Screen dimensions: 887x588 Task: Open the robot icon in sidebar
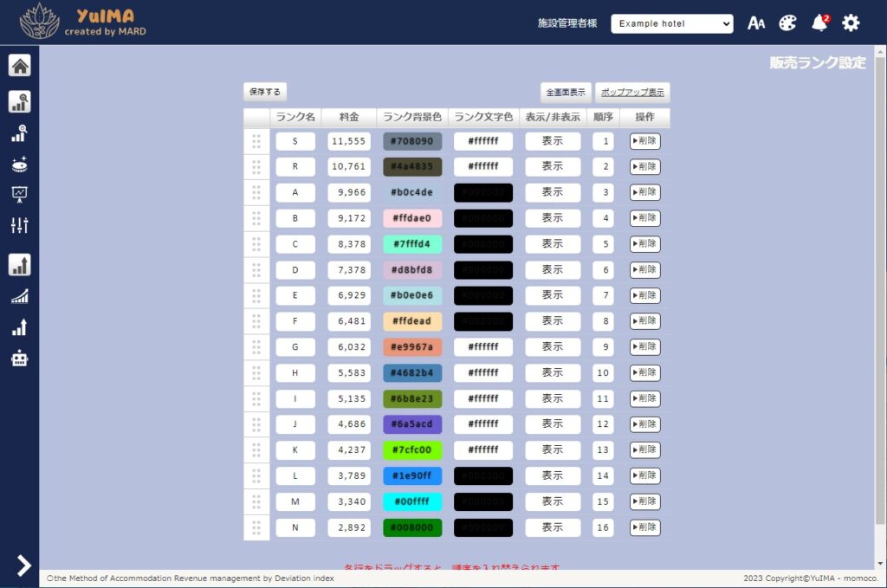coord(19,358)
